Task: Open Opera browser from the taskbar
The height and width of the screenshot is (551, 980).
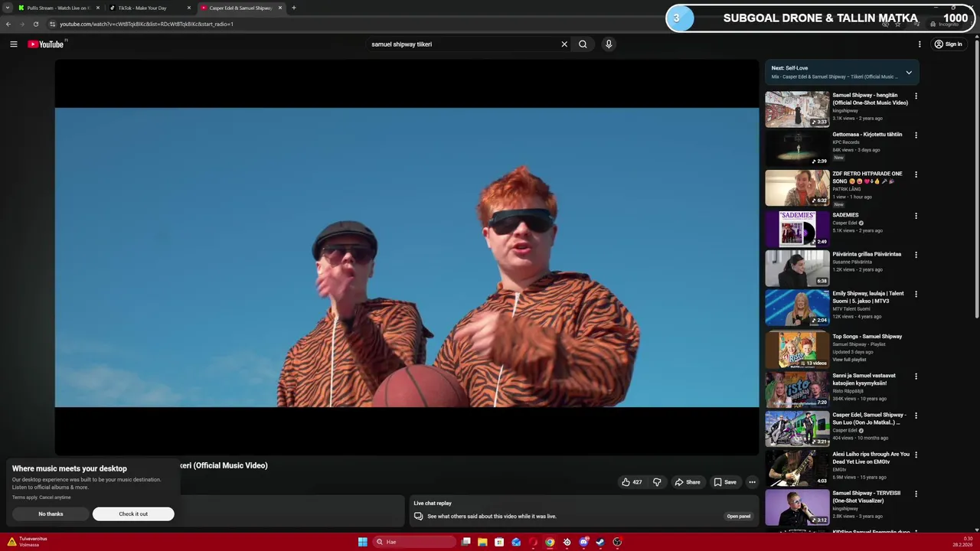Action: click(533, 542)
